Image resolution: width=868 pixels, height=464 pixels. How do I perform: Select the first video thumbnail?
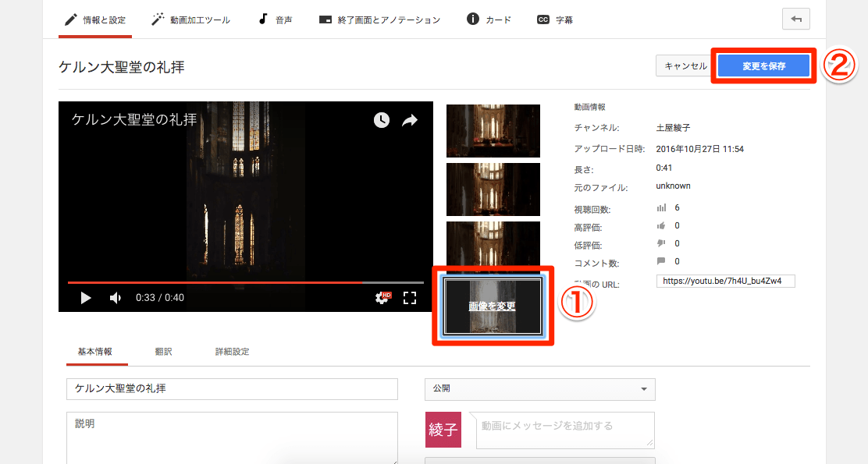pos(493,131)
